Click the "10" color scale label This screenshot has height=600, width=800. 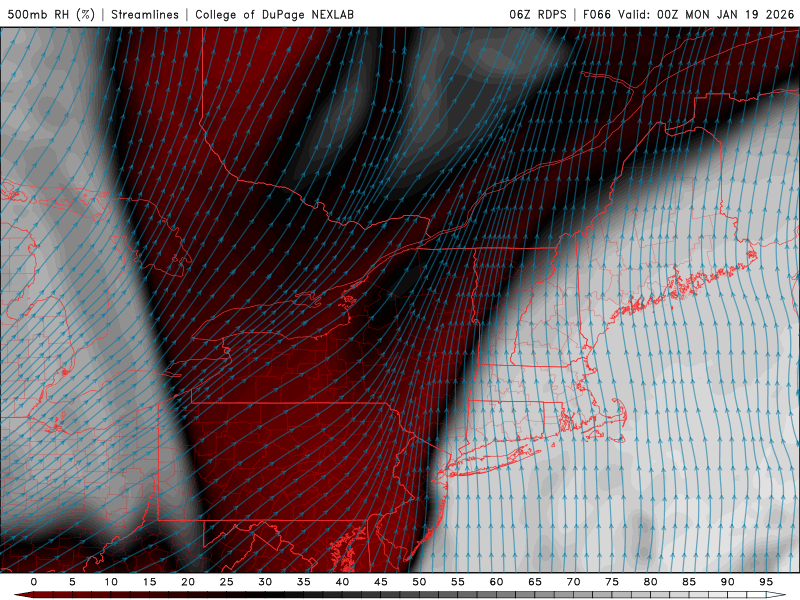coord(111,582)
